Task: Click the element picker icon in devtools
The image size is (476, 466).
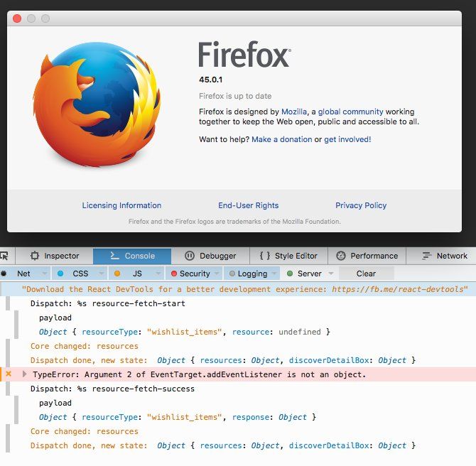Action: point(4,256)
